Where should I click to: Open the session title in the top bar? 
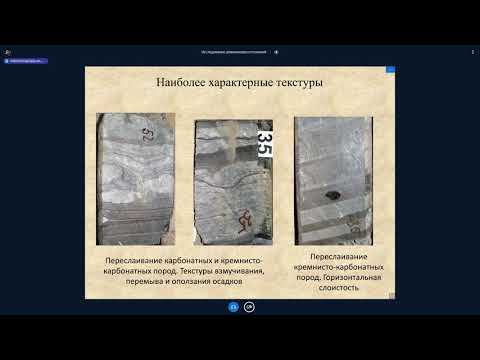(x=234, y=52)
